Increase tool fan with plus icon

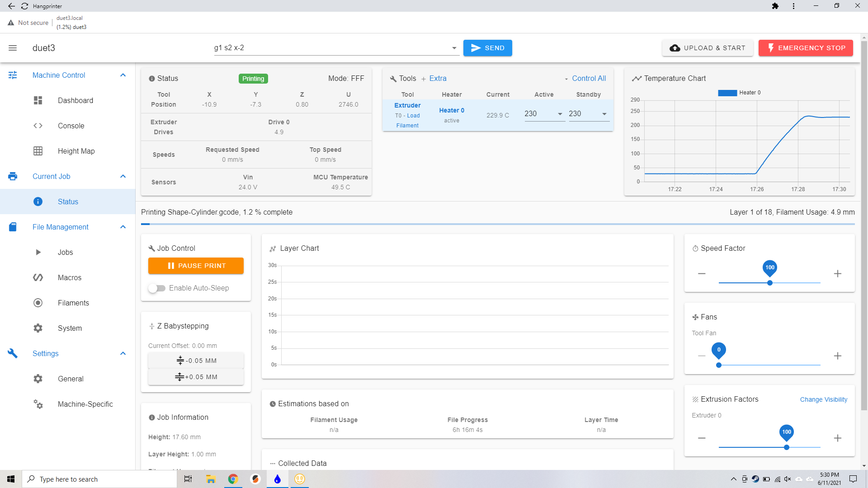click(x=838, y=356)
